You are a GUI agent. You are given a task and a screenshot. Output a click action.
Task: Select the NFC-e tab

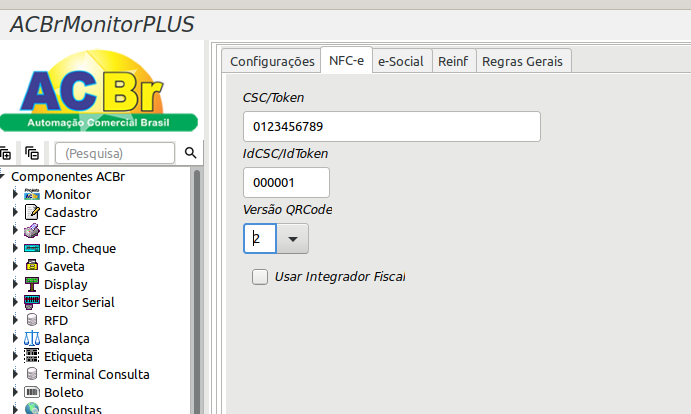346,60
